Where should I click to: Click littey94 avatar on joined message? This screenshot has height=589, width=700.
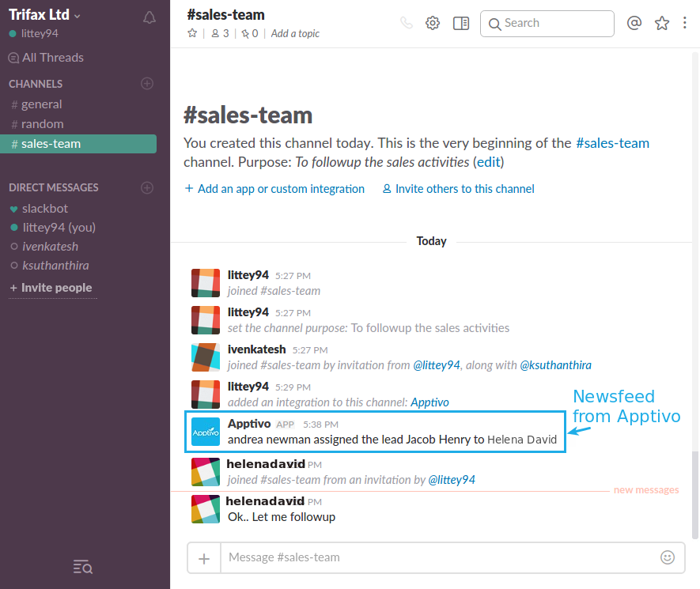click(206, 283)
